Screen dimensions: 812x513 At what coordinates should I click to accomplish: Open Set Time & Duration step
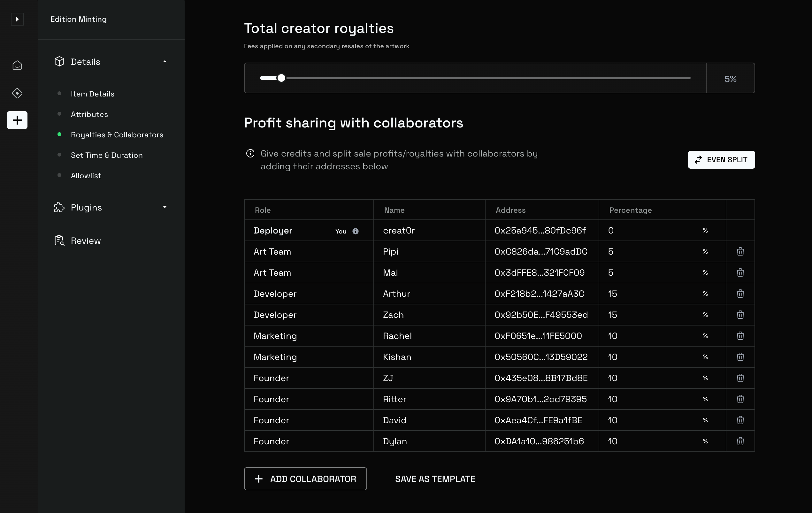pos(107,156)
